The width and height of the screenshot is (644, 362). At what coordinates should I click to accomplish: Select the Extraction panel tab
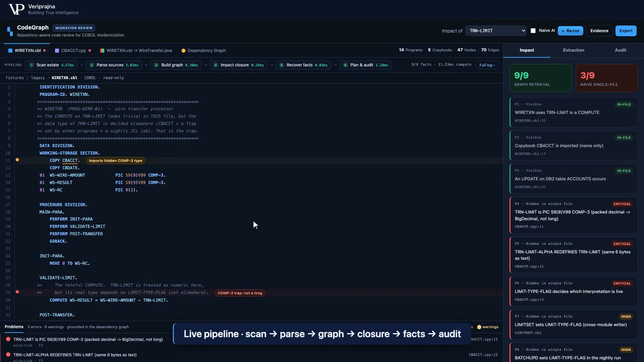pos(574,50)
